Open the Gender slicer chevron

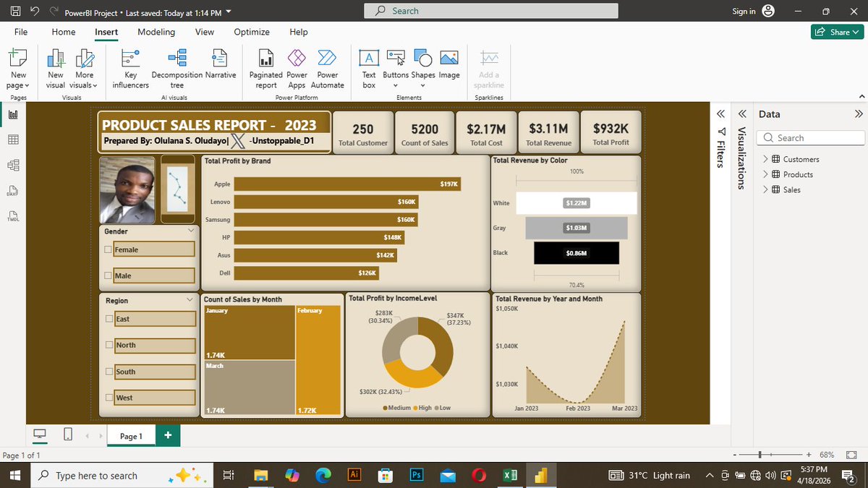191,231
